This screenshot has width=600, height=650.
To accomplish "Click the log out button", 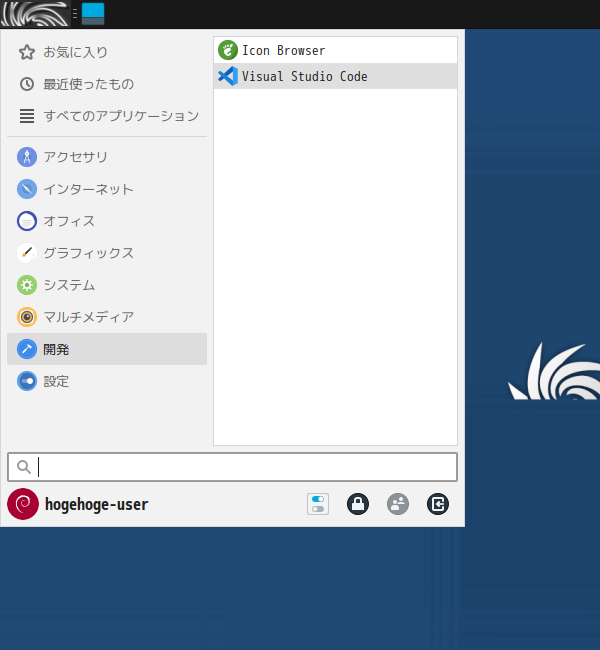I will click(438, 504).
